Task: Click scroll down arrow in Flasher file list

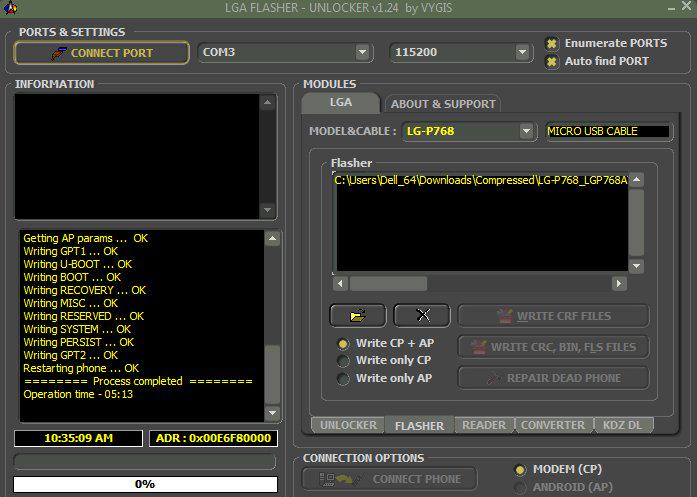Action: (x=637, y=266)
